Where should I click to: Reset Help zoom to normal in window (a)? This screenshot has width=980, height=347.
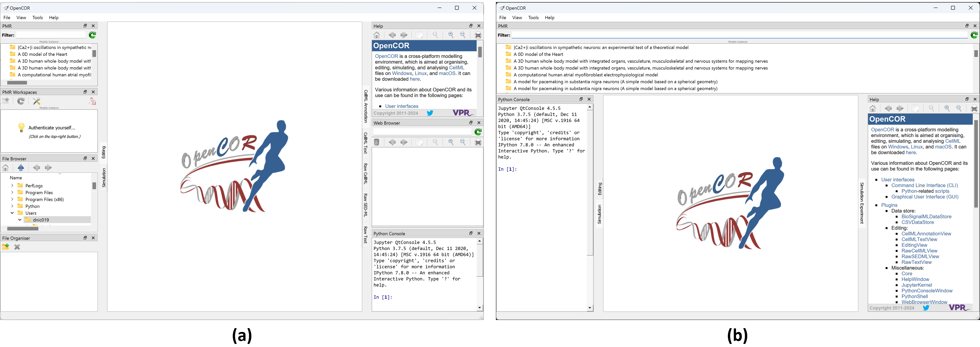435,35
